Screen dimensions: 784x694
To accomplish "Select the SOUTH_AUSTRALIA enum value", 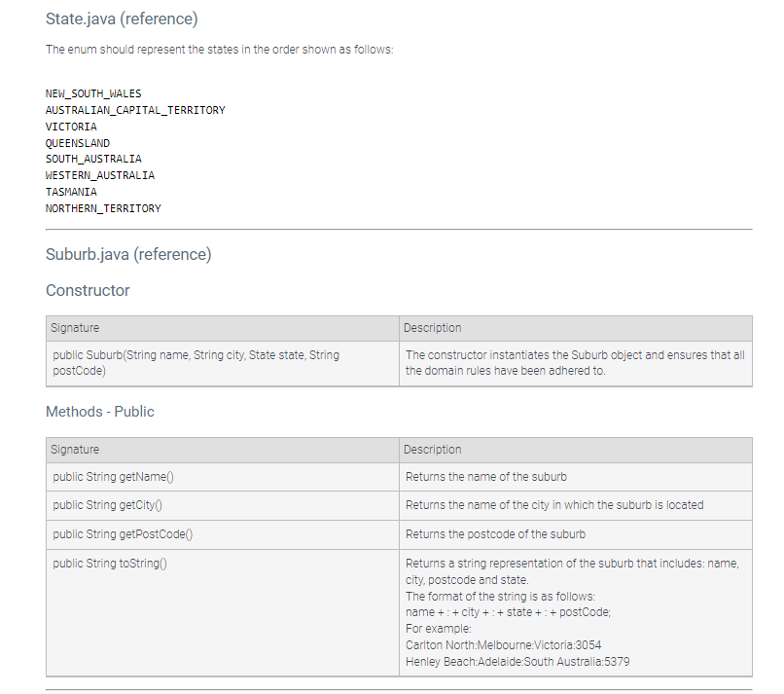I will coord(93,159).
